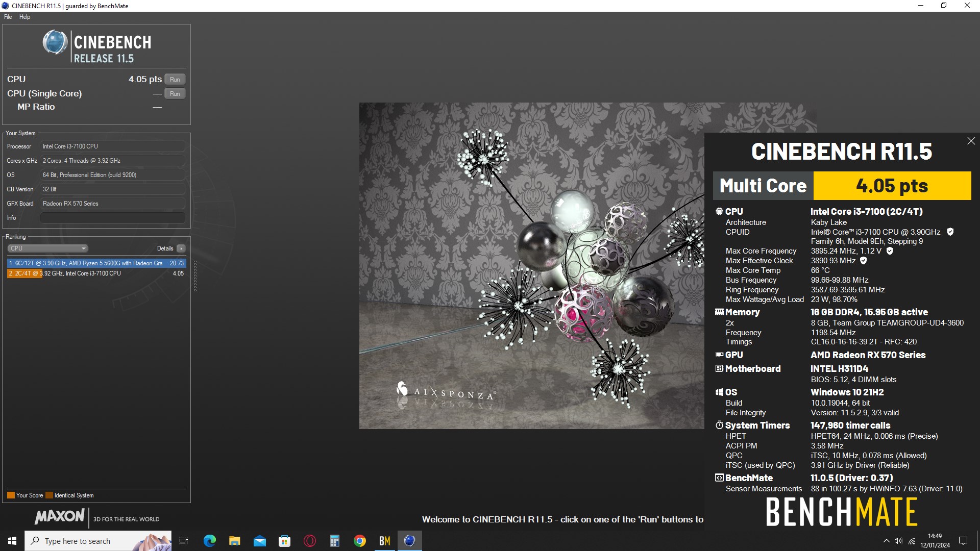Select the Intel Core i3-7100 ranking entry

click(x=96, y=273)
